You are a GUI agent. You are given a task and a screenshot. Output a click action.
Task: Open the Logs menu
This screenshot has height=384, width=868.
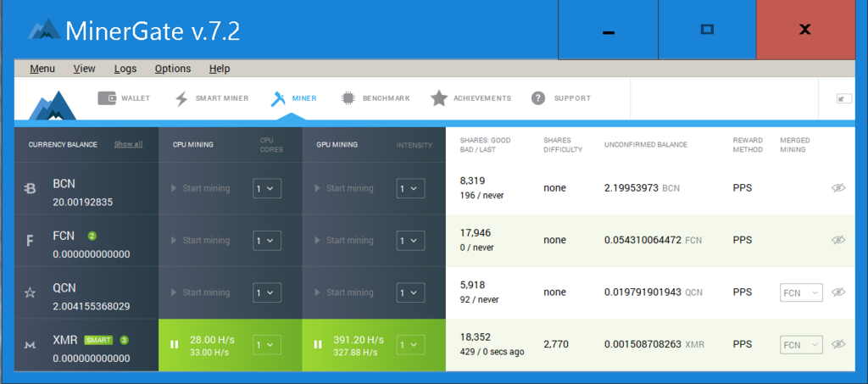coord(125,69)
